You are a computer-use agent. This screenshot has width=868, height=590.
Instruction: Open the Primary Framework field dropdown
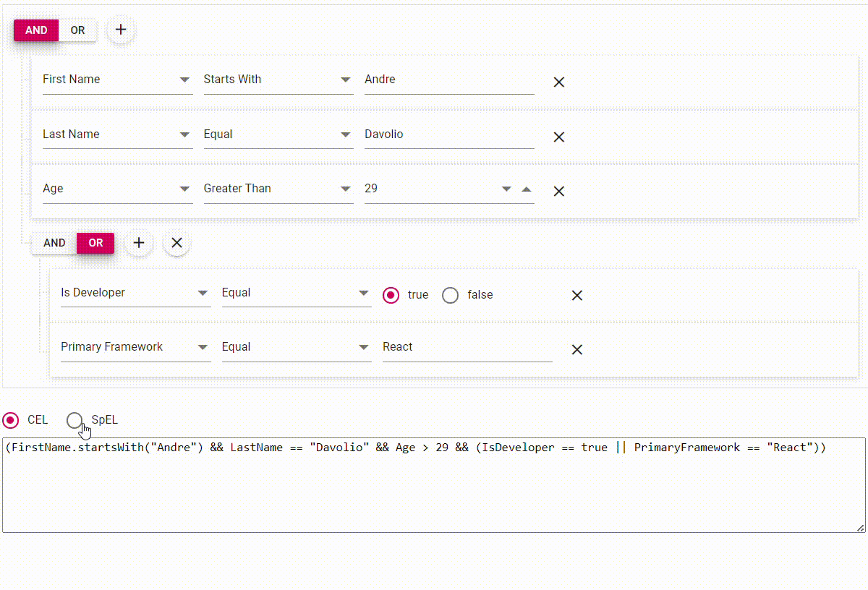pyautogui.click(x=136, y=347)
